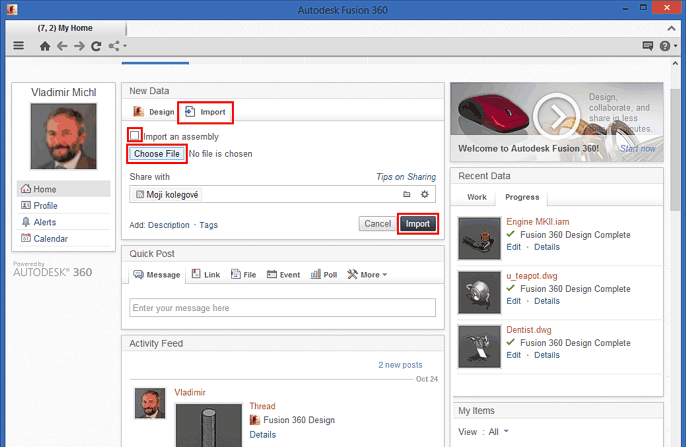The image size is (686, 447).
Task: Click Edit under u_teapot.dwg
Action: [x=514, y=301]
